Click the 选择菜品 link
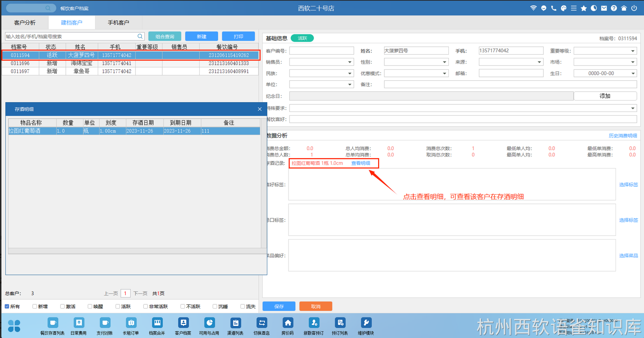This screenshot has height=338, width=644. pyautogui.click(x=629, y=256)
